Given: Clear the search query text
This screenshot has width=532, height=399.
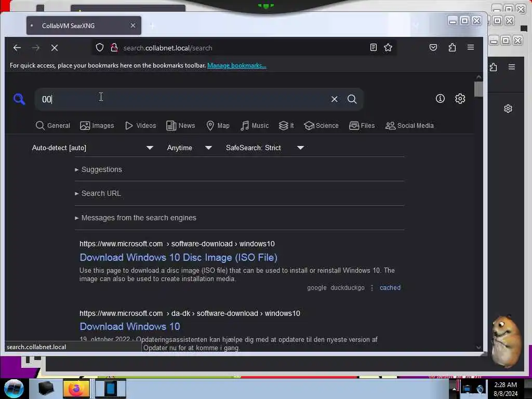Looking at the screenshot, I should coord(334,99).
